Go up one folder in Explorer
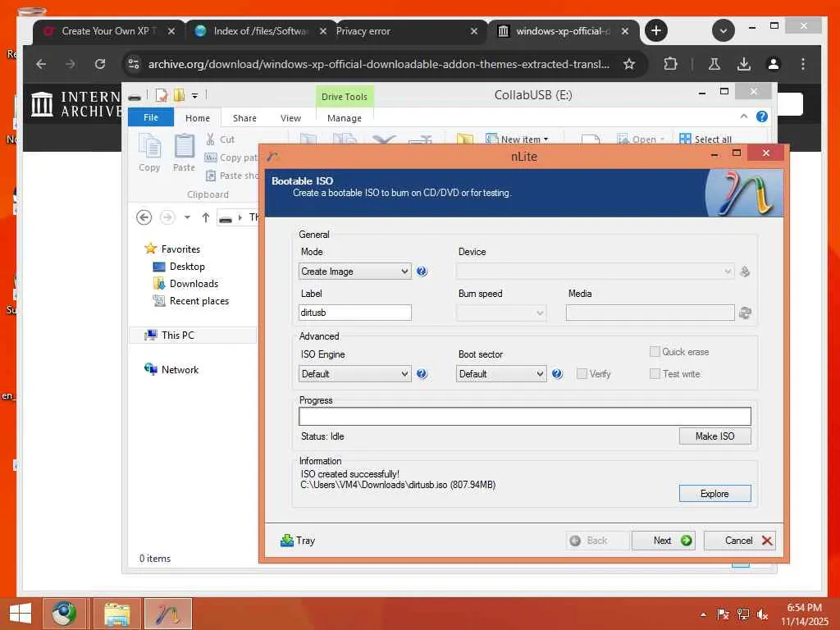This screenshot has height=630, width=840. coord(206,217)
